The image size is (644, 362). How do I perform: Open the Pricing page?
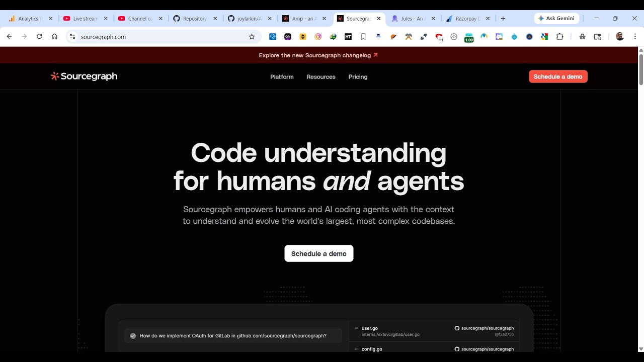(x=358, y=77)
